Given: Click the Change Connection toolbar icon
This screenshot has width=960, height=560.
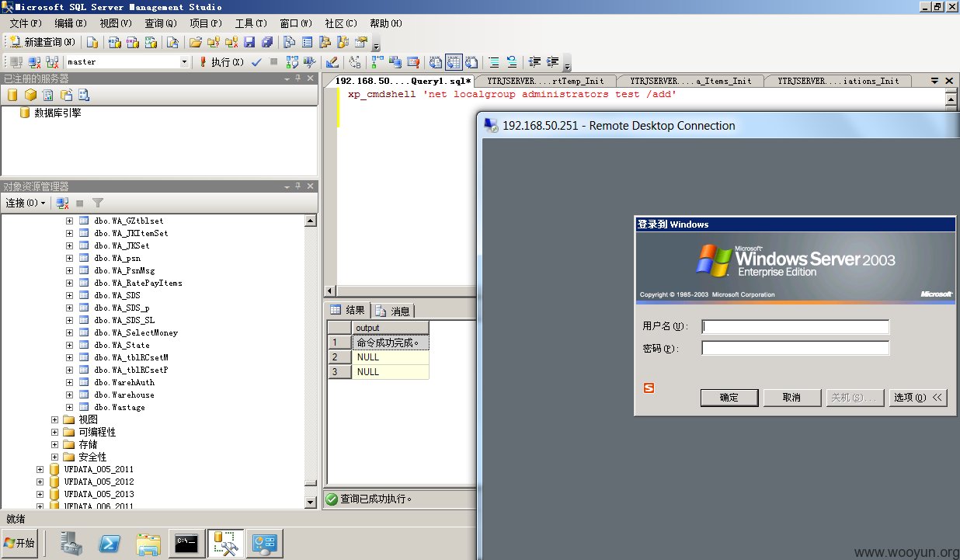Looking at the screenshot, I should point(53,62).
